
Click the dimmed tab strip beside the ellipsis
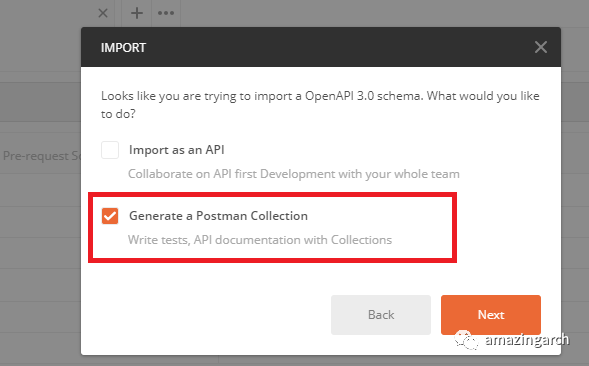[383, 13]
